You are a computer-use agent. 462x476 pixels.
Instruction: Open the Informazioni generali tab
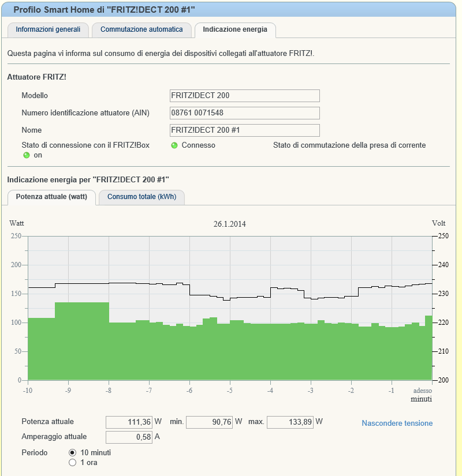tap(48, 30)
